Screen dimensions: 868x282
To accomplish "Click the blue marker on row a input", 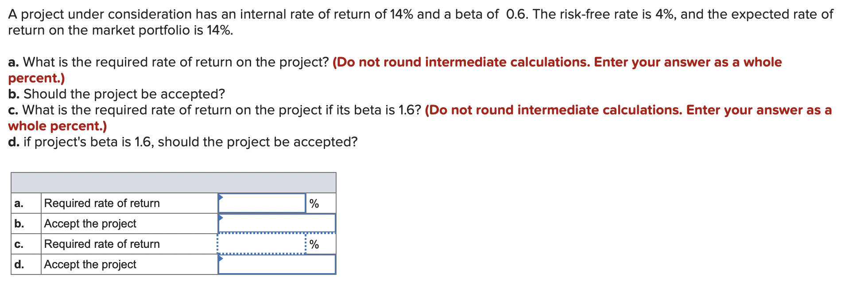I will 221,197.
